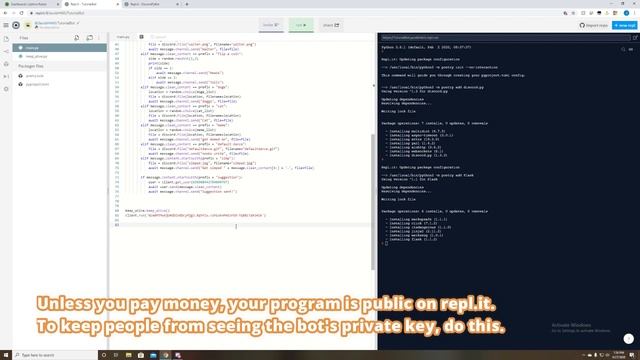
Task: Open the Windows Start menu
Action: pos(6,355)
